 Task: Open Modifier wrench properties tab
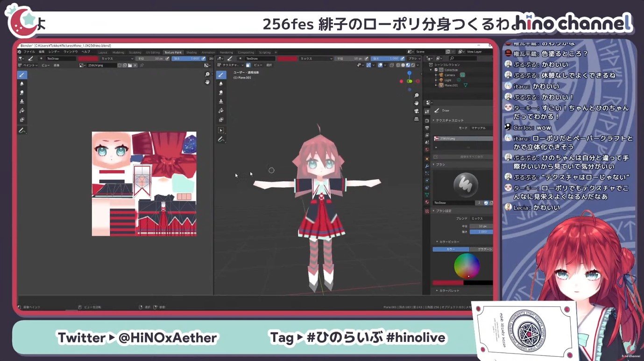pyautogui.click(x=427, y=166)
